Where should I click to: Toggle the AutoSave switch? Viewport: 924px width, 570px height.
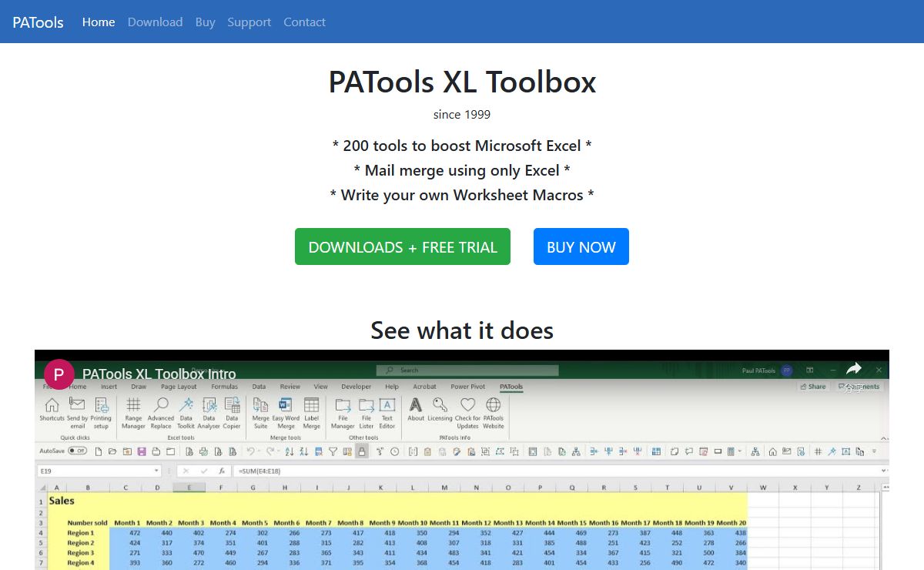pyautogui.click(x=77, y=451)
